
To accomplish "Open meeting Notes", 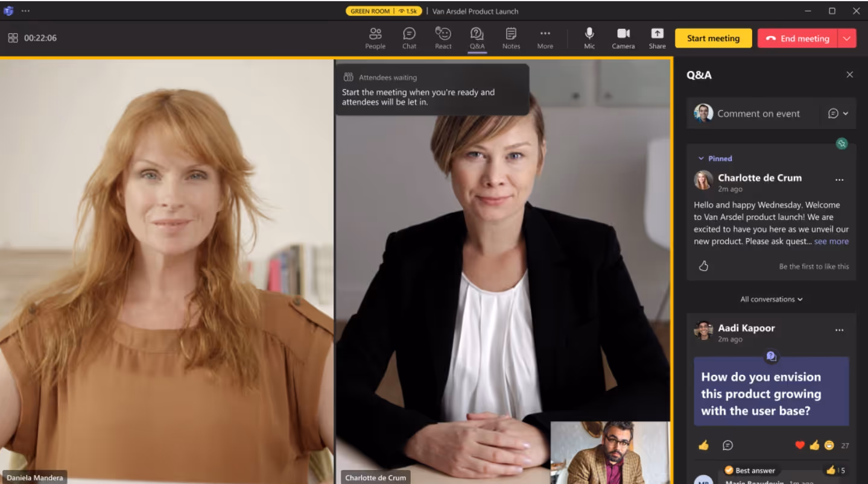I will 511,38.
